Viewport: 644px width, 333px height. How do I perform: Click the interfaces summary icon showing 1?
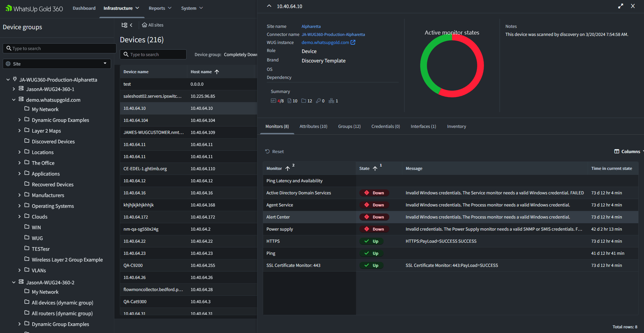(332, 101)
